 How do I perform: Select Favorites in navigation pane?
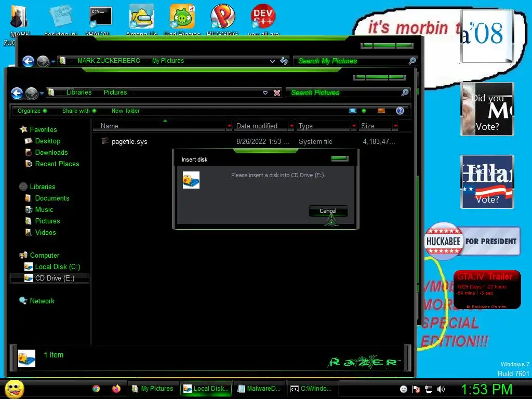coord(43,129)
